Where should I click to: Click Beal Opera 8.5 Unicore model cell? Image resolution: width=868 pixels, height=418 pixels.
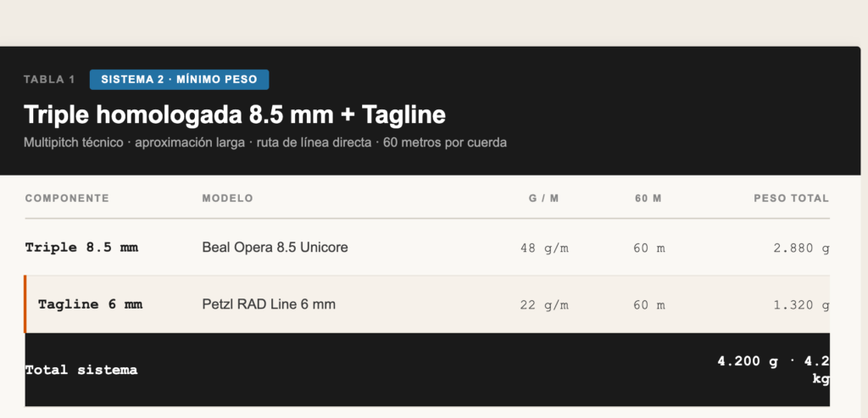tap(275, 248)
